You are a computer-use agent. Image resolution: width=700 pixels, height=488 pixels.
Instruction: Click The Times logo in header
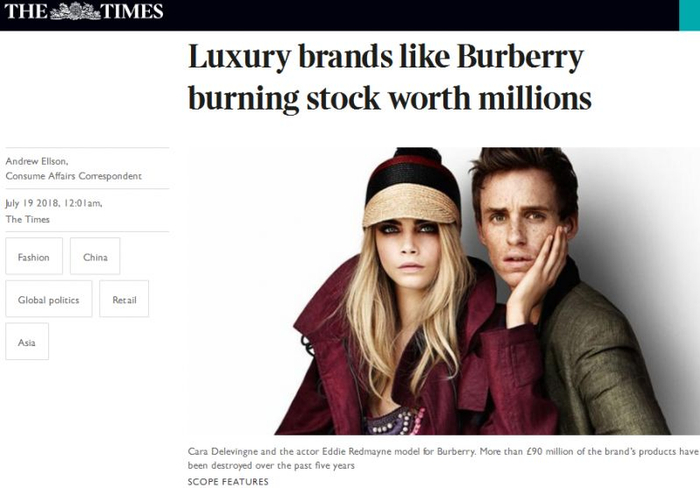[x=83, y=11]
